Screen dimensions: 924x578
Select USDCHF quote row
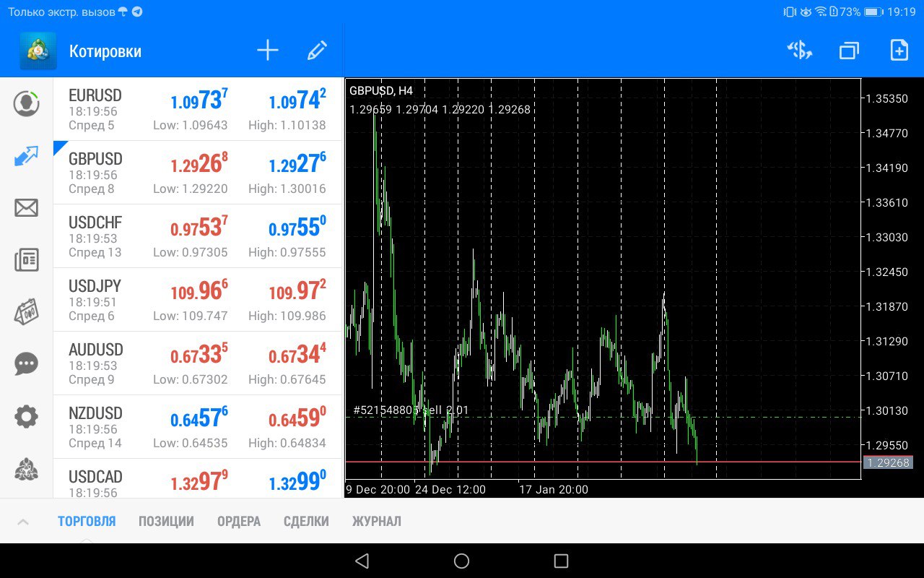coord(198,236)
